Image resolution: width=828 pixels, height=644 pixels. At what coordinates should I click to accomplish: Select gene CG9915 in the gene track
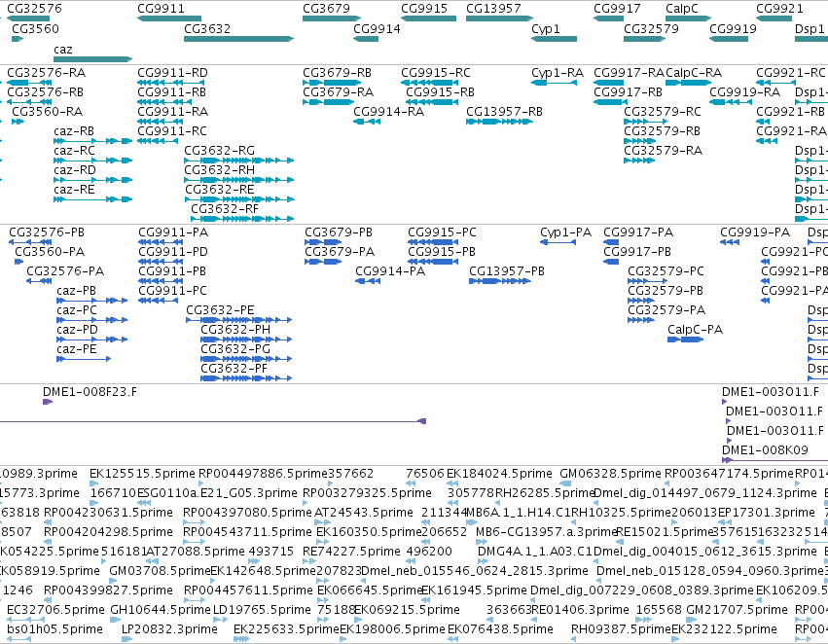[x=424, y=9]
